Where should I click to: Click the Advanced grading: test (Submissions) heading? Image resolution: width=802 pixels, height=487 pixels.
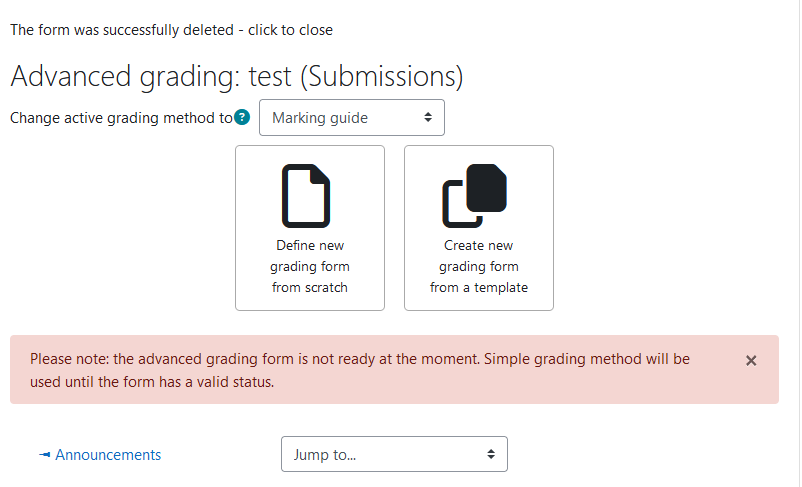pos(237,76)
